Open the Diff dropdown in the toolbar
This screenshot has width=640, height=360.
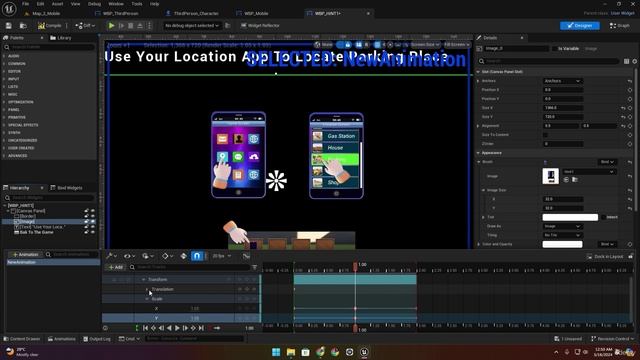[x=85, y=26]
